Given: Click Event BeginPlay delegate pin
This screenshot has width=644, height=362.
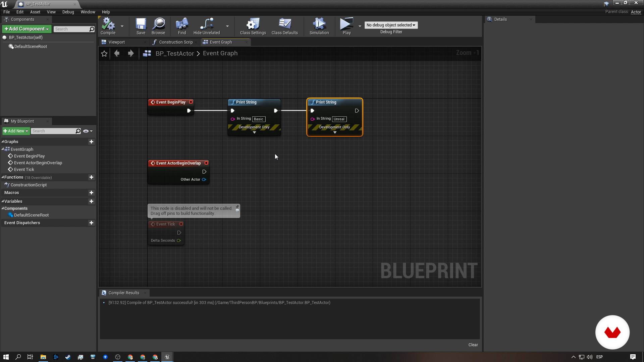Looking at the screenshot, I should (x=191, y=102).
